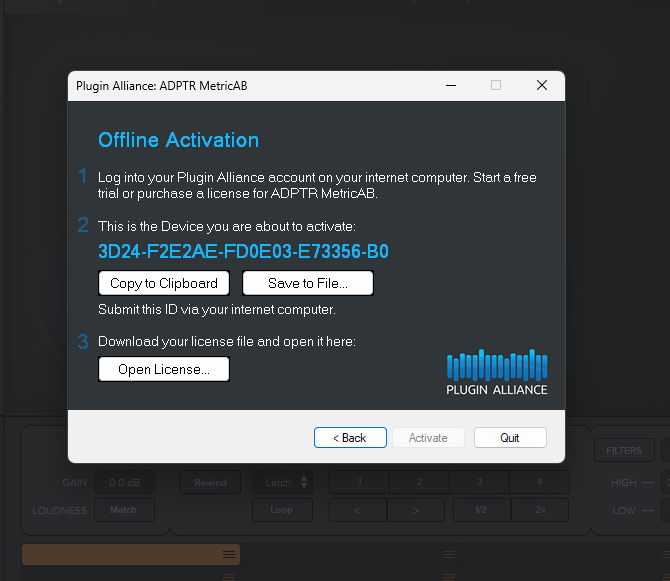Toggle the FILTERS button
This screenshot has width=670, height=581.
[624, 451]
